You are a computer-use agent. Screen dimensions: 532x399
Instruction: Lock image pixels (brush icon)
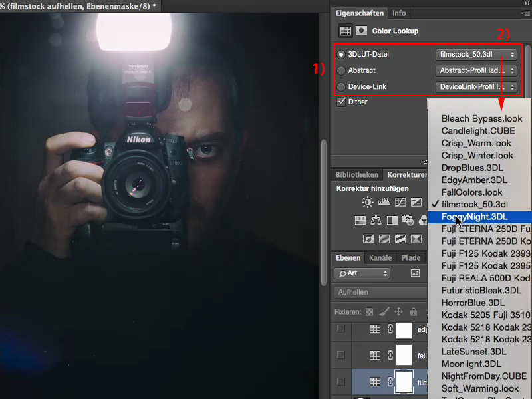pyautogui.click(x=384, y=311)
